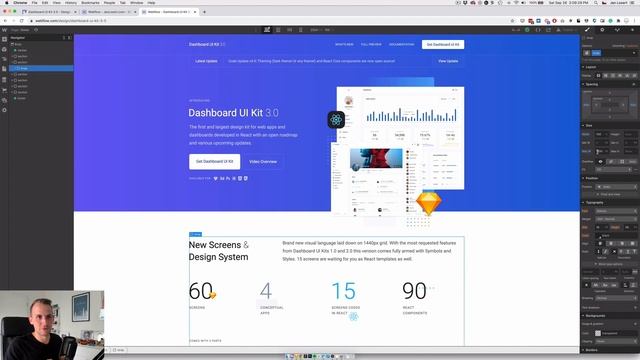Open the Symbols cube icon in left sidebar
The height and width of the screenshot is (360, 640).
[4, 49]
